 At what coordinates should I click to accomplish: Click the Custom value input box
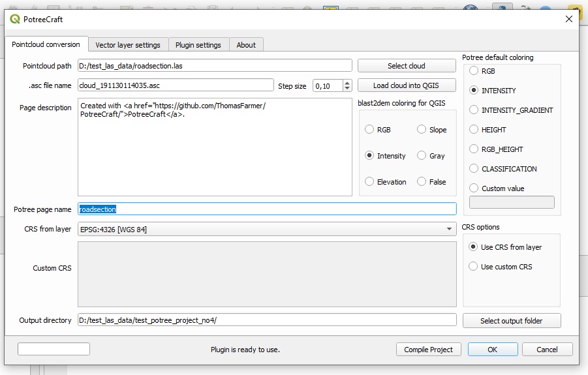(512, 202)
